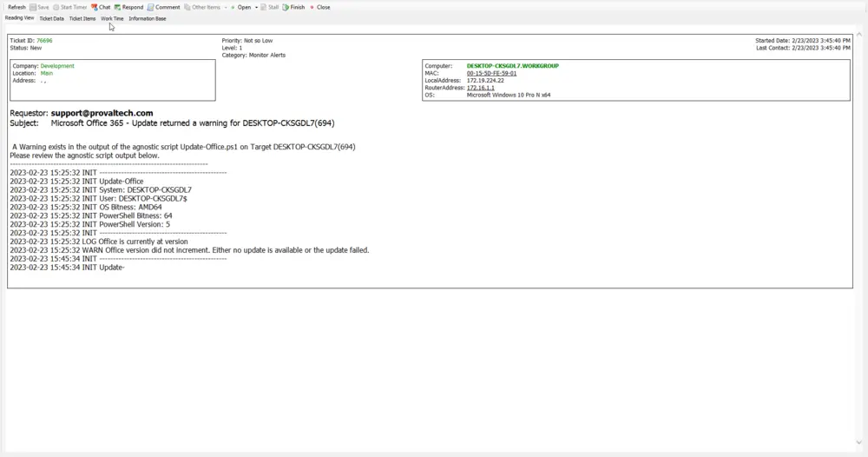This screenshot has height=457, width=868.
Task: Click the System: DESKTOP-CKSGDL7 log line
Action: click(x=101, y=190)
